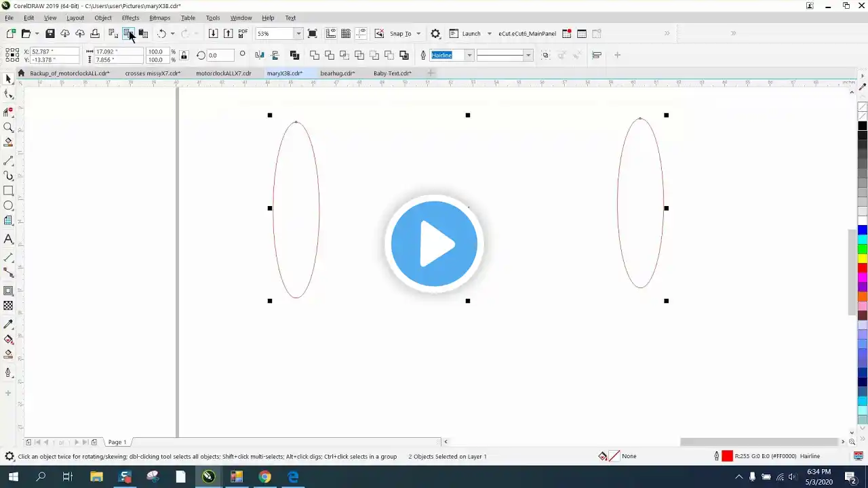This screenshot has width=868, height=488.
Task: Select the Table tool in the toolbox
Action: 8,221
